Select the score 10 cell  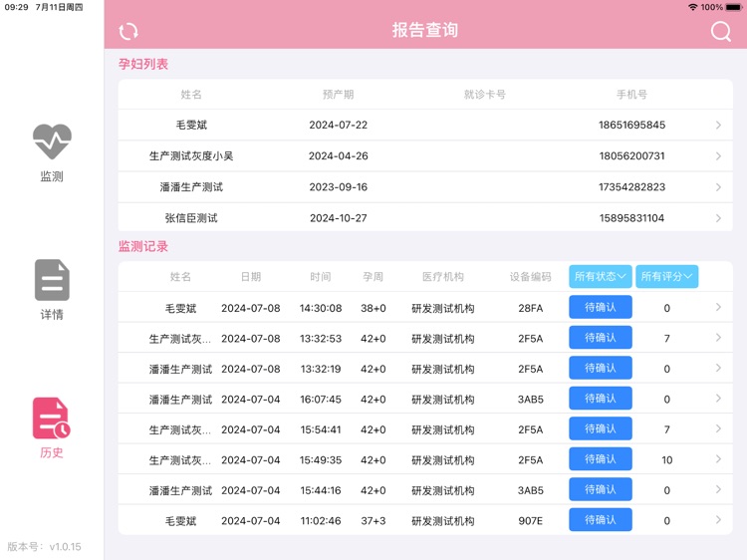tap(667, 460)
